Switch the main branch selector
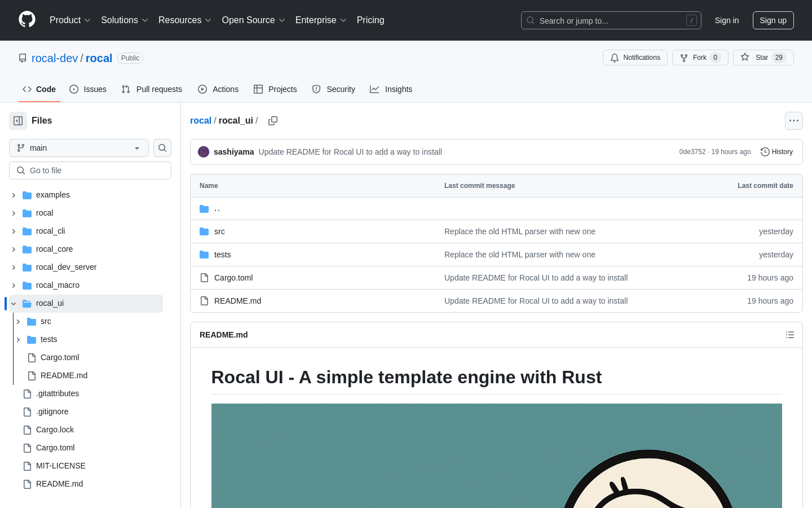812x508 pixels. (x=79, y=148)
